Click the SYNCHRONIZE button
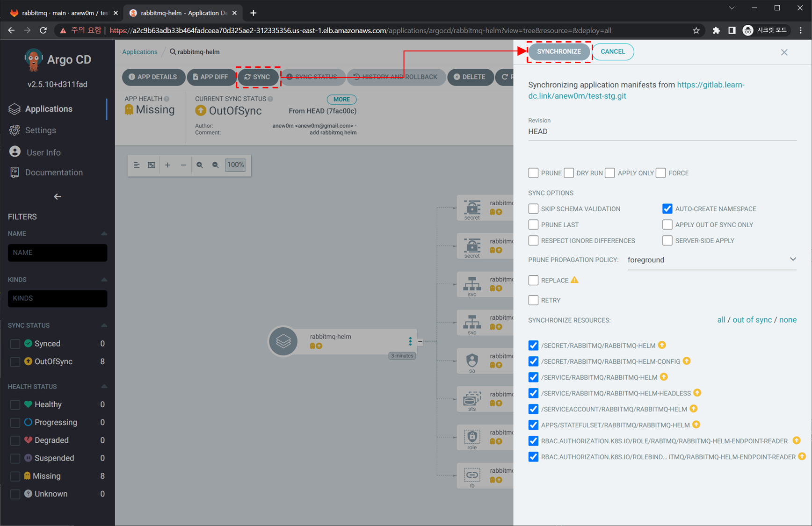The width and height of the screenshot is (812, 526). pos(558,51)
